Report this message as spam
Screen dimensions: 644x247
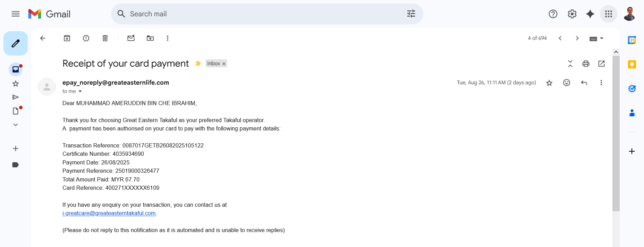pos(86,38)
